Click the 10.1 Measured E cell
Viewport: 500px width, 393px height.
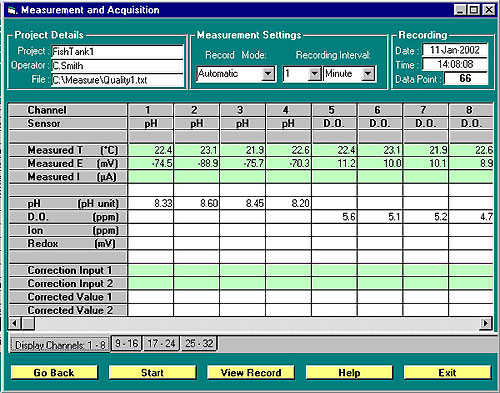425,163
